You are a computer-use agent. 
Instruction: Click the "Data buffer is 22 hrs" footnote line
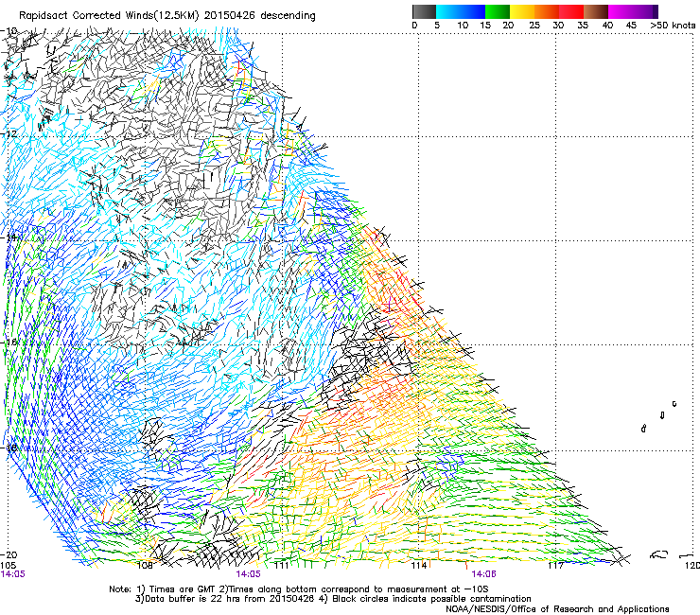pyautogui.click(x=333, y=599)
